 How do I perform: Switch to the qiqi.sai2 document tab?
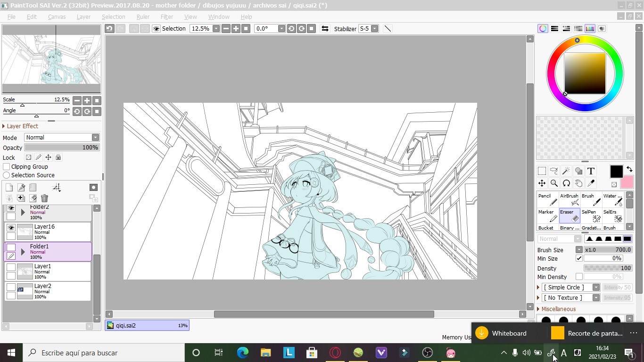pyautogui.click(x=147, y=325)
